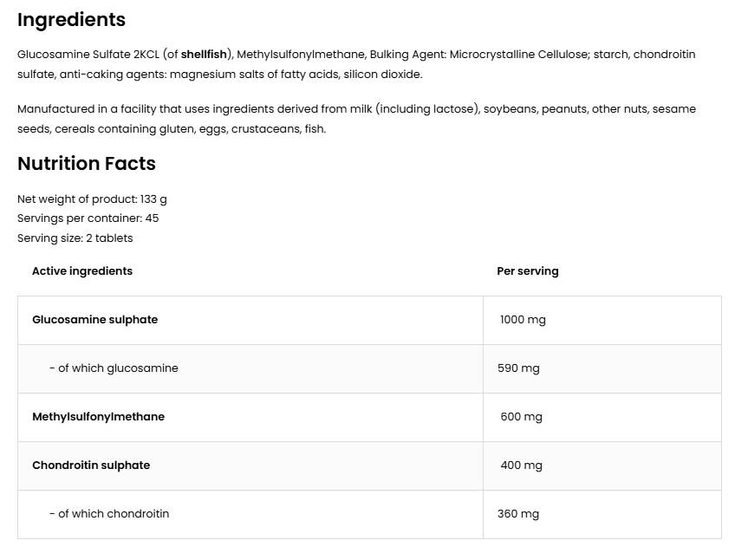Screen dimensions: 748x560
Task: Click the Active ingredients column header
Action: point(82,271)
